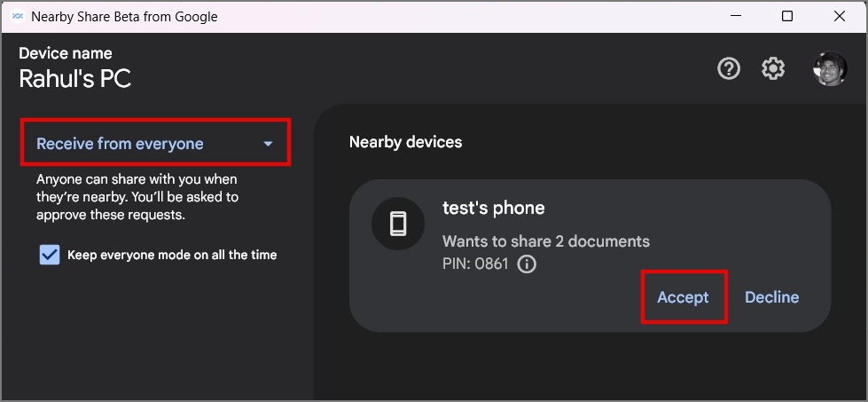This screenshot has width=868, height=402.
Task: Click the 'Nearby devices' heading
Action: point(406,142)
